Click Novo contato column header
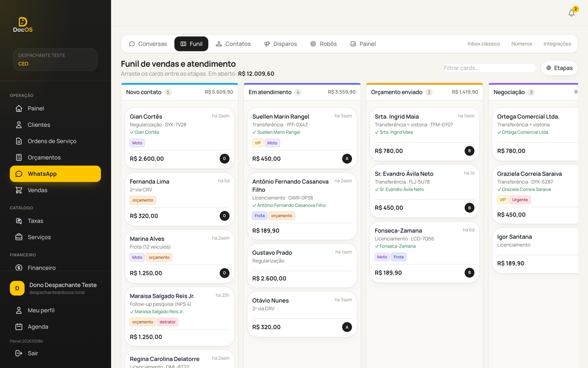This screenshot has height=368, width=588. (180, 92)
